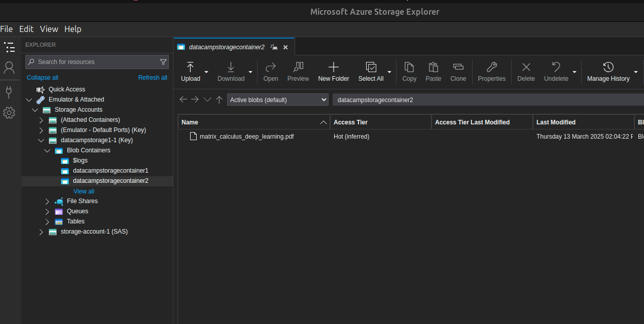Click the filter icon in search box
The image size is (644, 324).
point(163,62)
